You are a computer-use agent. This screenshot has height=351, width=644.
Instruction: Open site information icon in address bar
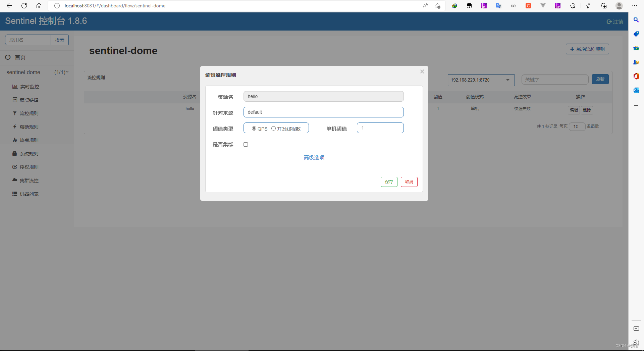pos(57,6)
